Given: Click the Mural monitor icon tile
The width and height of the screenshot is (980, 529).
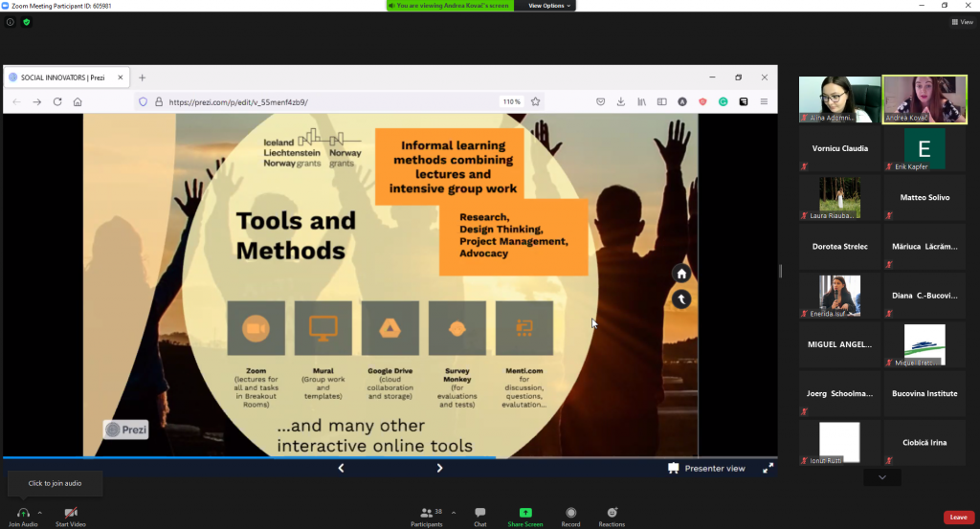Looking at the screenshot, I should [x=323, y=328].
